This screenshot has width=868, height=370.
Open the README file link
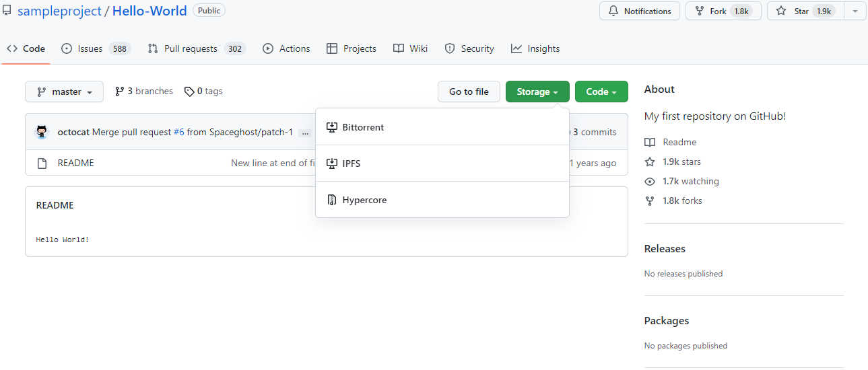pos(76,163)
